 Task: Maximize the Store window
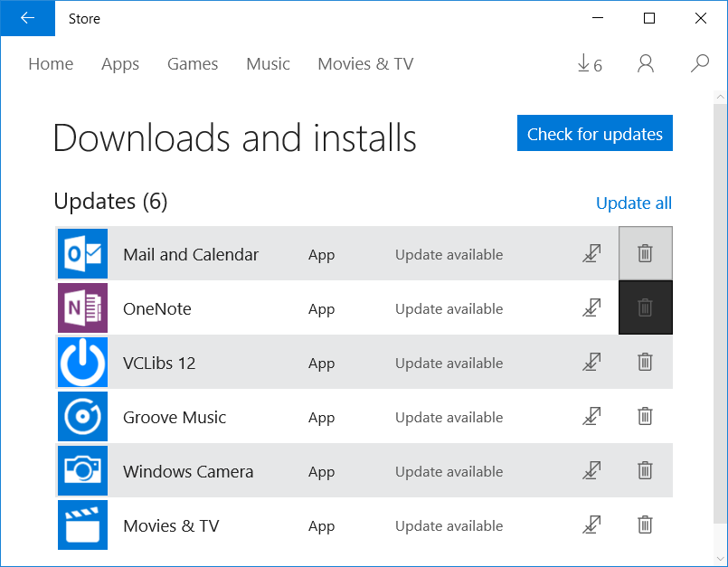(x=649, y=18)
